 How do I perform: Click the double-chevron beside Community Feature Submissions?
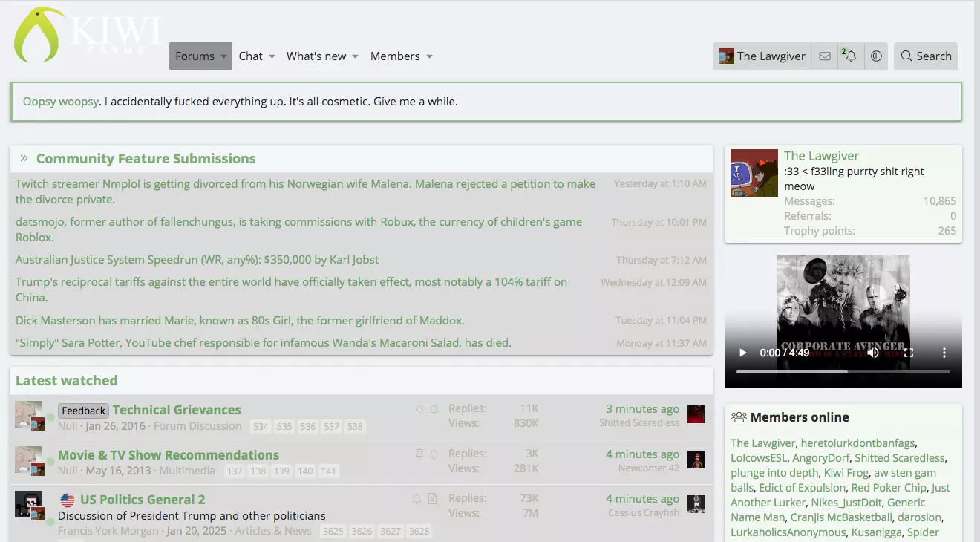pos(24,158)
